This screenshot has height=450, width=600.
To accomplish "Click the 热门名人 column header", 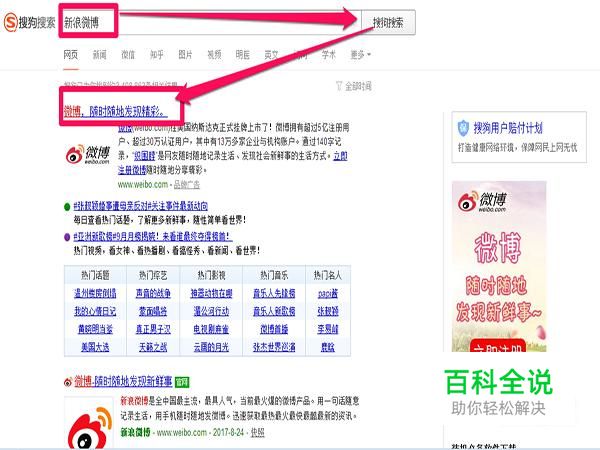I will coord(328,275).
